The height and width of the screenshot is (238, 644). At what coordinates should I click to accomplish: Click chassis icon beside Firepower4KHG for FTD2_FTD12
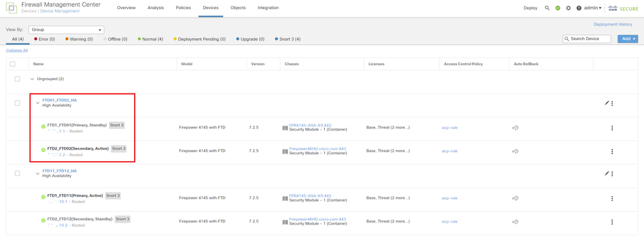click(x=285, y=221)
